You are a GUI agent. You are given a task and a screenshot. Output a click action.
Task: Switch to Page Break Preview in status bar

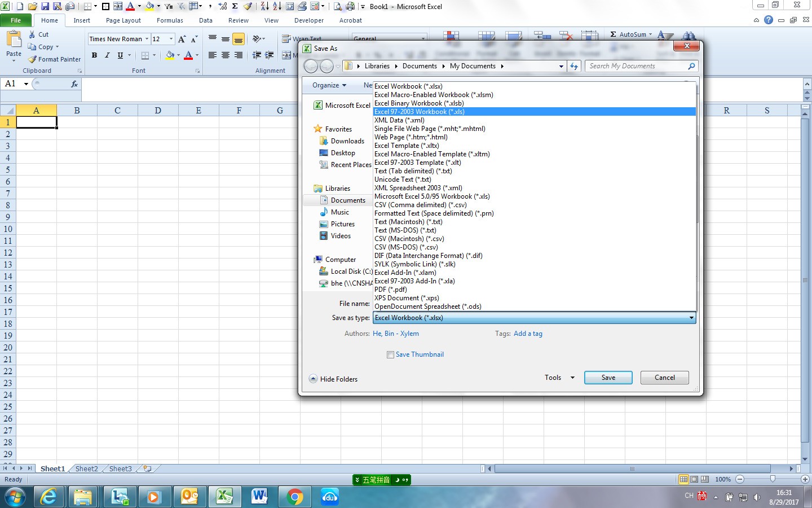click(705, 479)
